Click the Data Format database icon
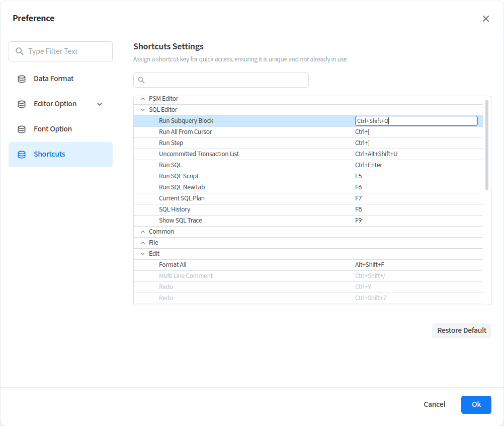This screenshot has height=426, width=504. [22, 79]
